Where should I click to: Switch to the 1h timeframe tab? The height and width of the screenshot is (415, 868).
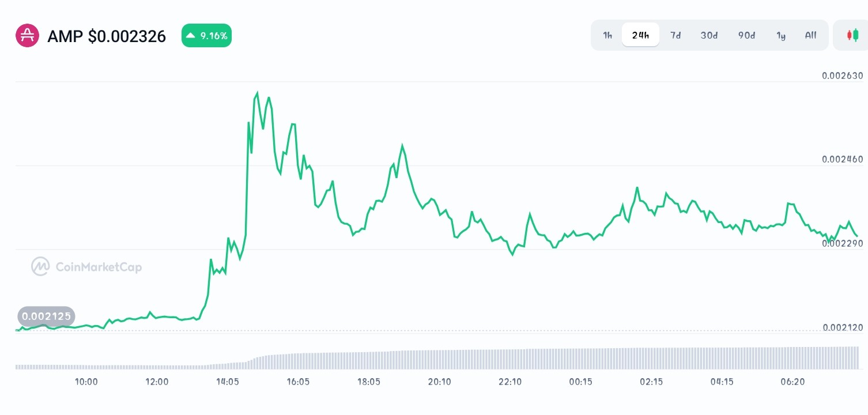(607, 35)
